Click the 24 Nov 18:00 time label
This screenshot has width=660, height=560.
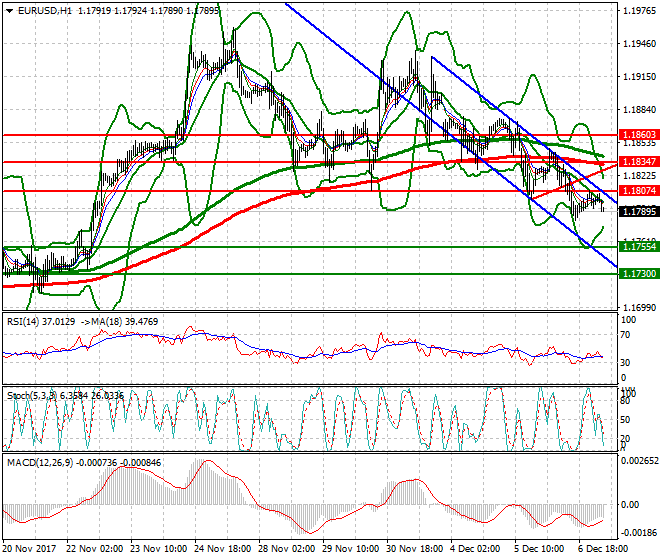point(223,549)
